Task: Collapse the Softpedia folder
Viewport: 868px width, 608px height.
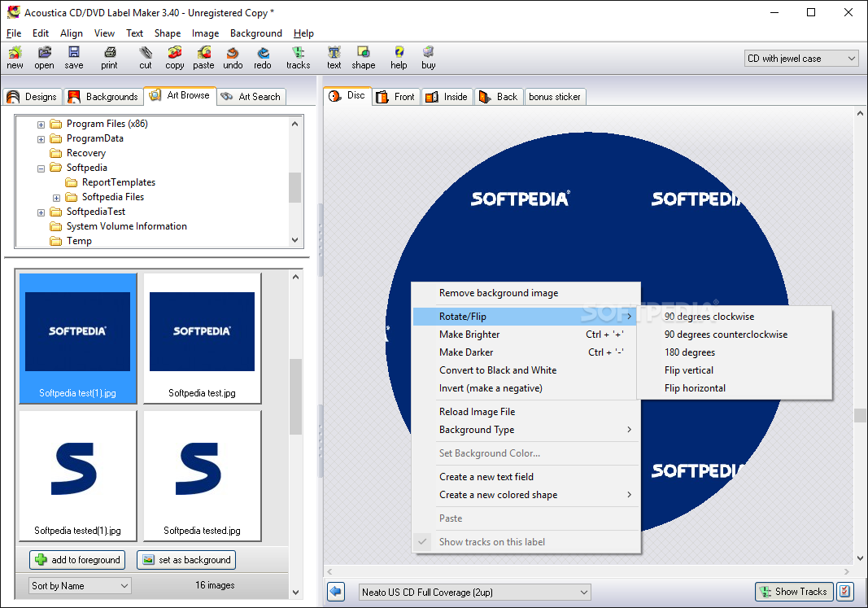Action: point(41,168)
